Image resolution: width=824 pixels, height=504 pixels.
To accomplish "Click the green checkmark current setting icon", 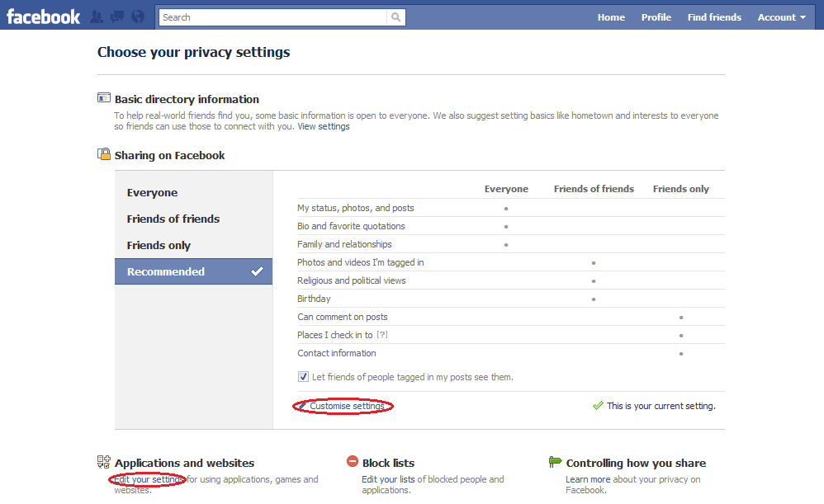I will pos(598,405).
